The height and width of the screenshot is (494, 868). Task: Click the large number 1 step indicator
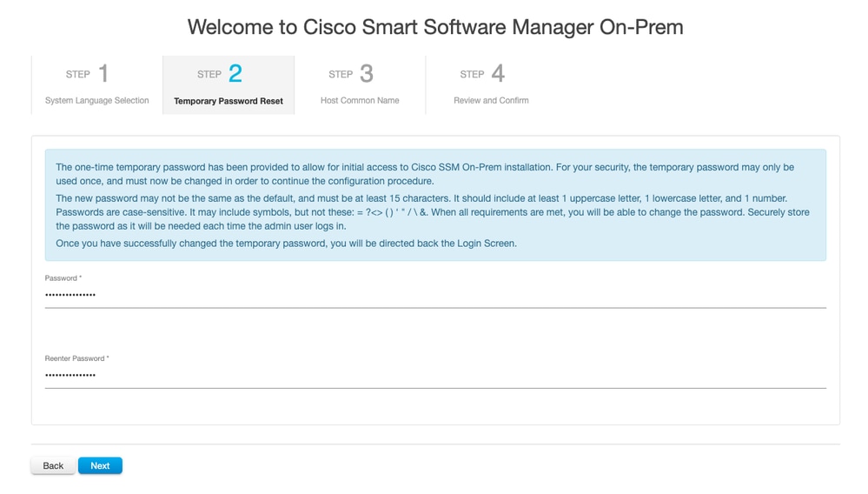(103, 74)
